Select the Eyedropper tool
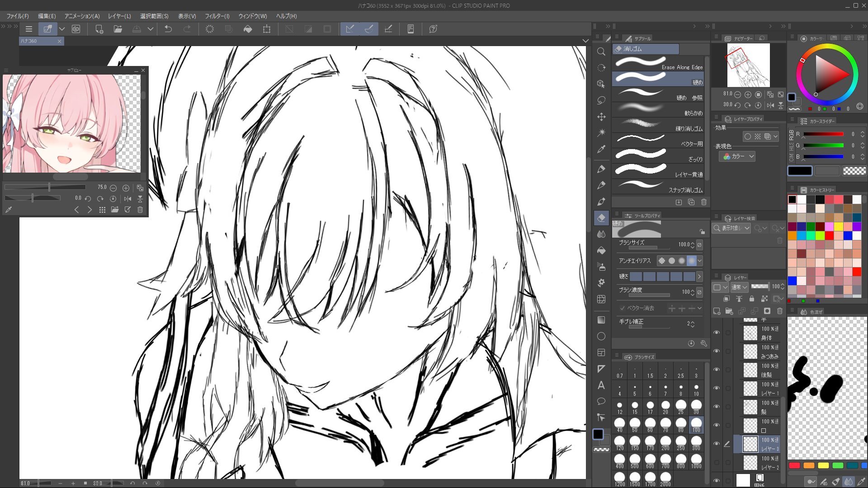 click(601, 149)
